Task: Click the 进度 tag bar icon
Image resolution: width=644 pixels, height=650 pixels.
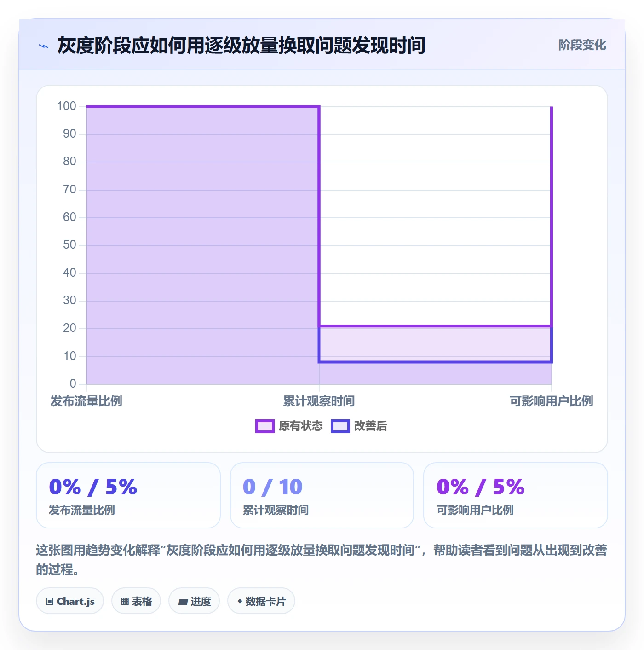Action: coord(183,602)
